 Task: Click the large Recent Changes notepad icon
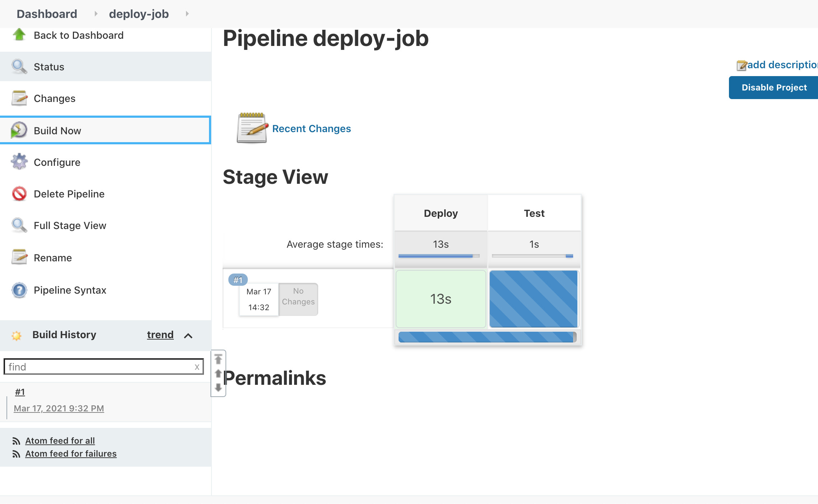tap(252, 128)
